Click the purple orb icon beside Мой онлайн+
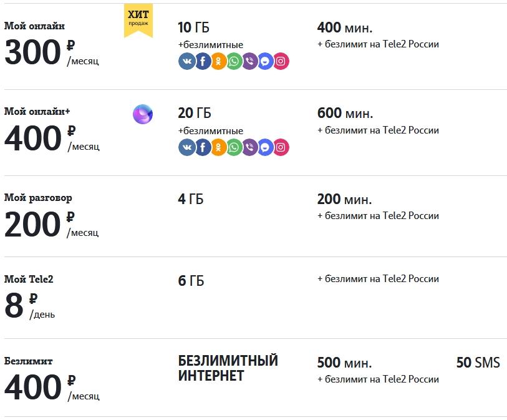Viewport: 507px width, 420px height. click(x=143, y=114)
